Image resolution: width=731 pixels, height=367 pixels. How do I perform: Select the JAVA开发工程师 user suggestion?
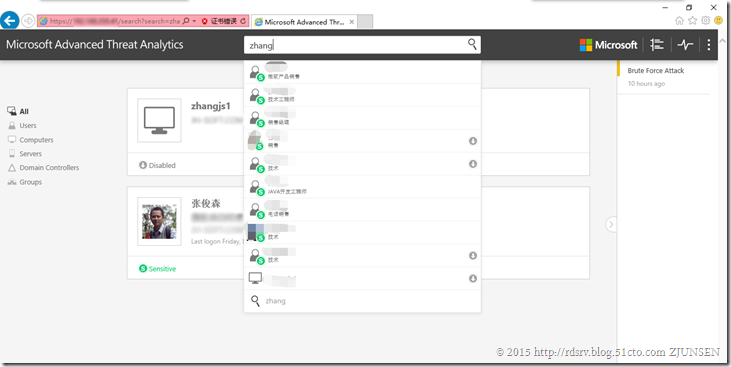pyautogui.click(x=362, y=187)
